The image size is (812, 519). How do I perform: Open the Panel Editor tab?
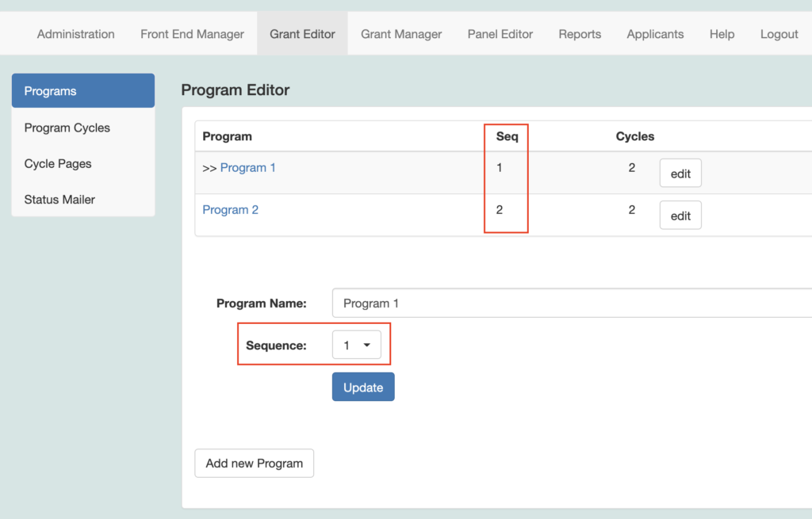coord(500,34)
